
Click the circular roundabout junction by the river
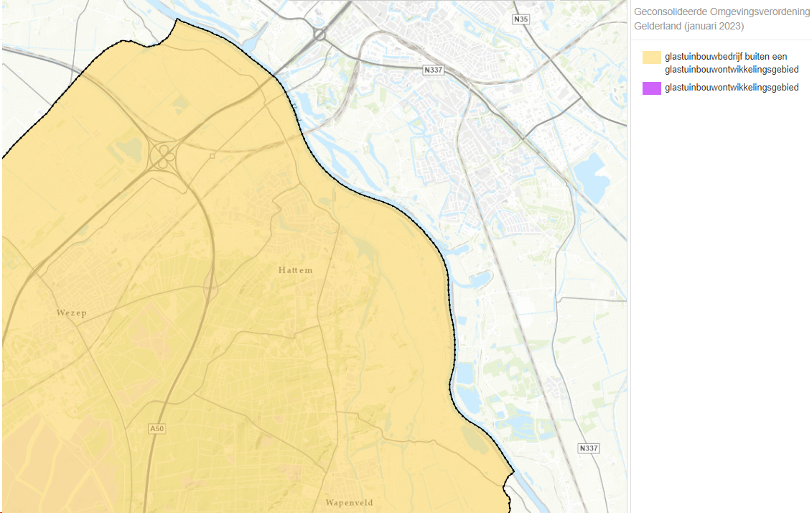319,34
